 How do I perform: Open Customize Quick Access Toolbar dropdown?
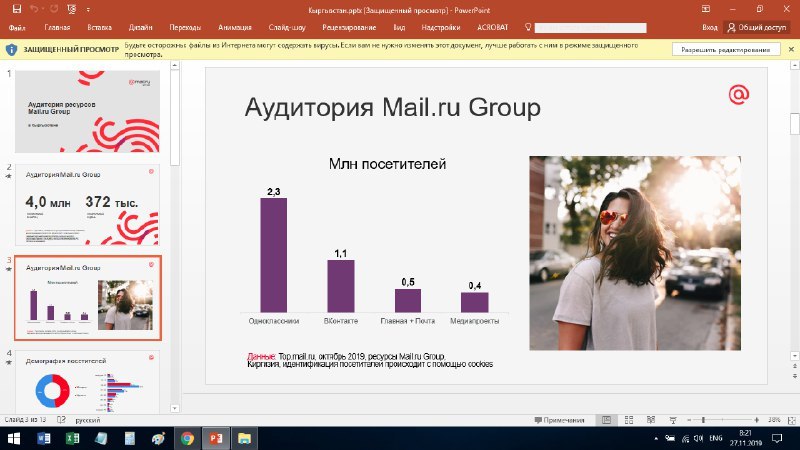pyautogui.click(x=88, y=10)
